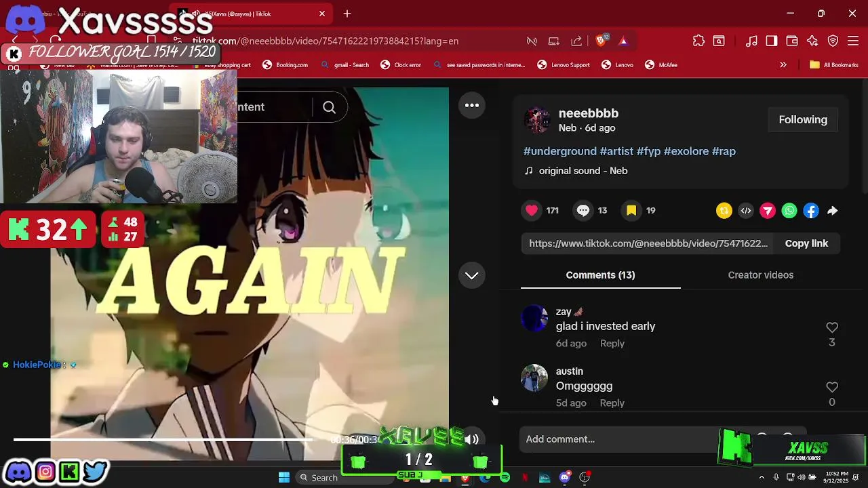Open Discord from the taskbar
868x488 pixels.
tap(565, 478)
